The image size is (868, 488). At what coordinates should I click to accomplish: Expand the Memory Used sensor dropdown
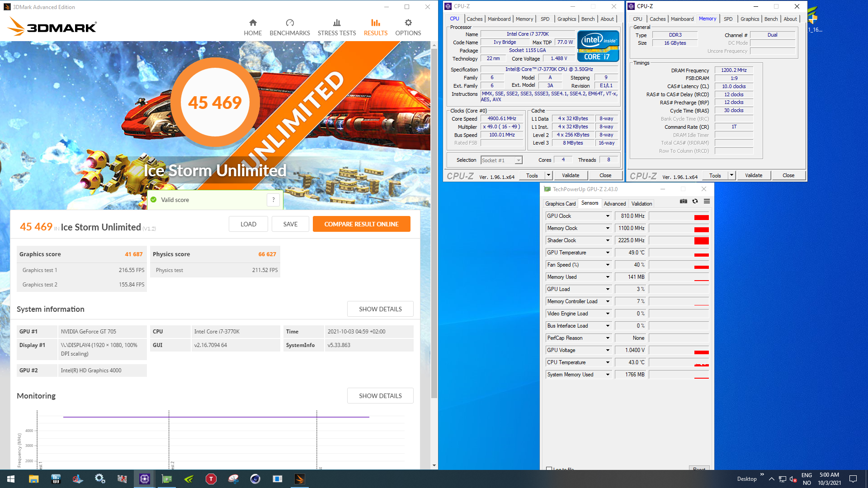tap(608, 277)
